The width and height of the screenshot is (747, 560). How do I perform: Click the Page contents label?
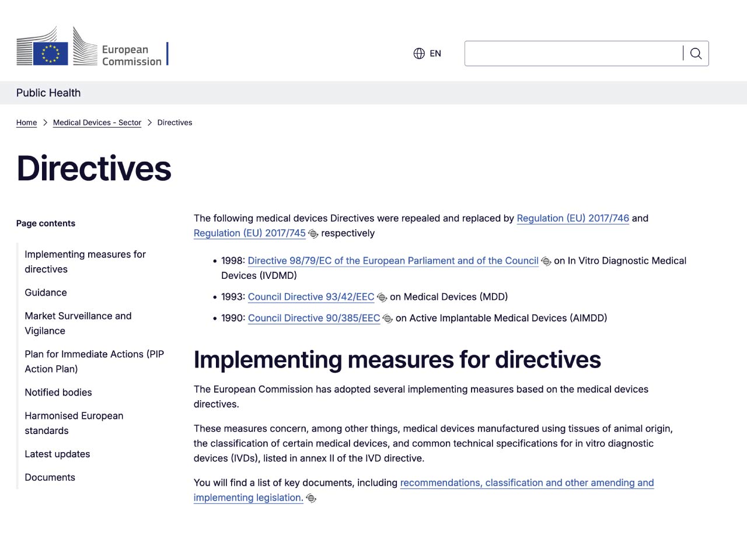click(46, 223)
